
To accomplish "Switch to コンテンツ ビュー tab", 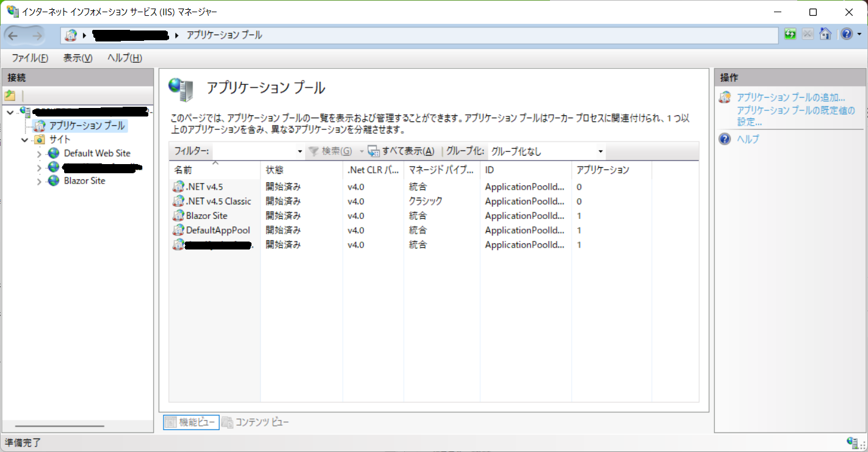I will tap(255, 422).
